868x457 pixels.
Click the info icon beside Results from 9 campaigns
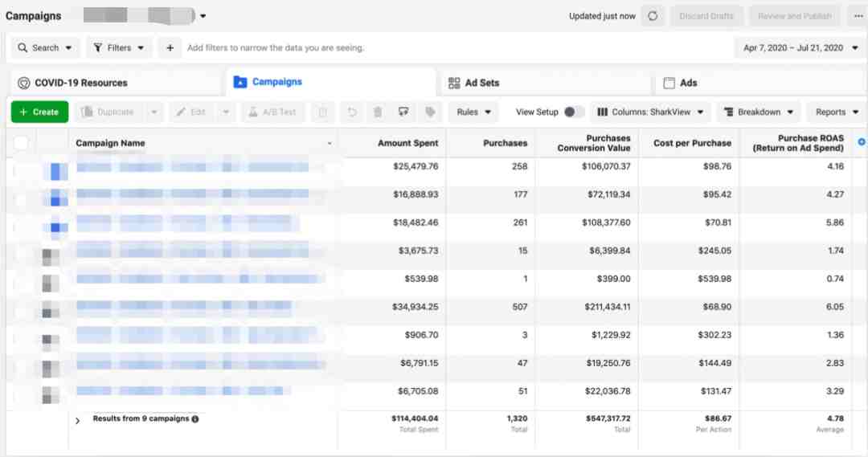195,418
